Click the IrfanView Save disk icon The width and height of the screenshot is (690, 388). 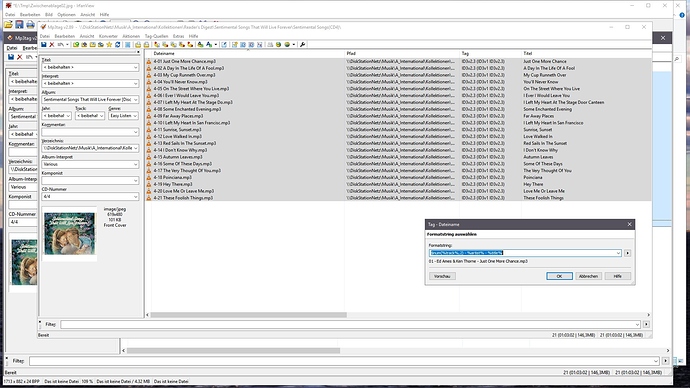pyautogui.click(x=19, y=25)
